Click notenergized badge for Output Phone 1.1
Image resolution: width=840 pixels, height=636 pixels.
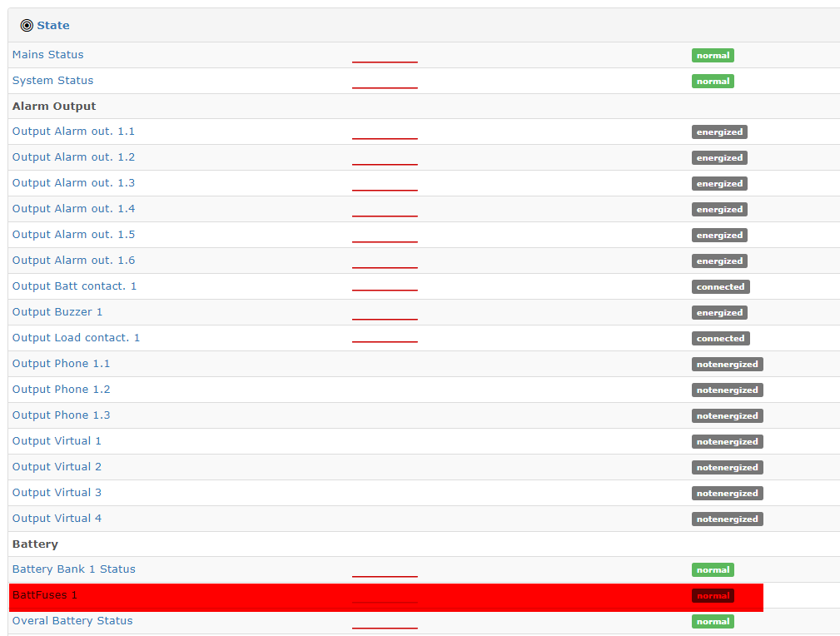tap(727, 364)
